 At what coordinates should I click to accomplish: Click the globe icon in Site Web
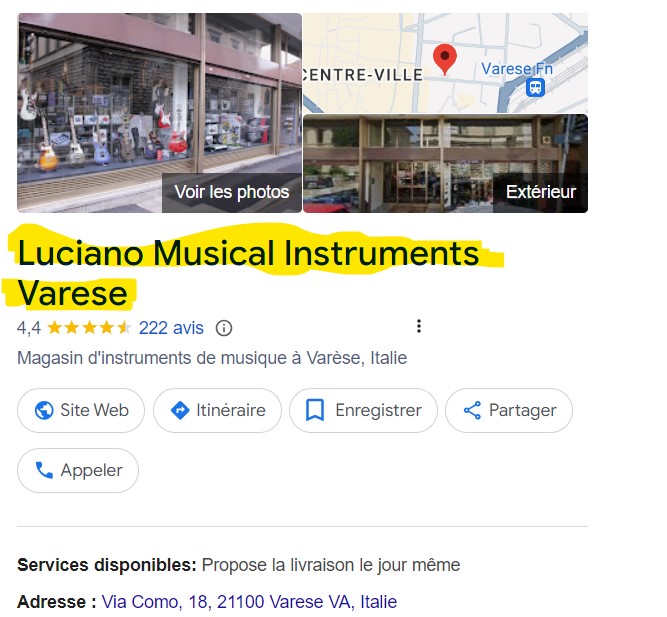click(44, 411)
